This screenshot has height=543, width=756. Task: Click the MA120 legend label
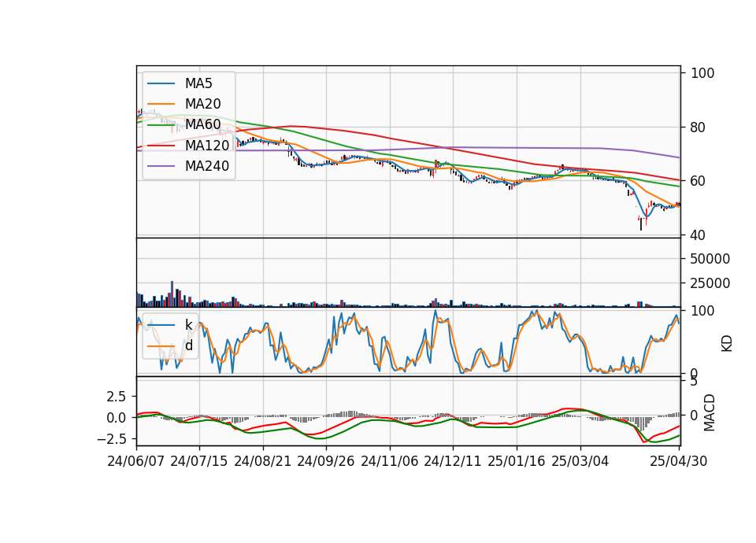pyautogui.click(x=207, y=145)
